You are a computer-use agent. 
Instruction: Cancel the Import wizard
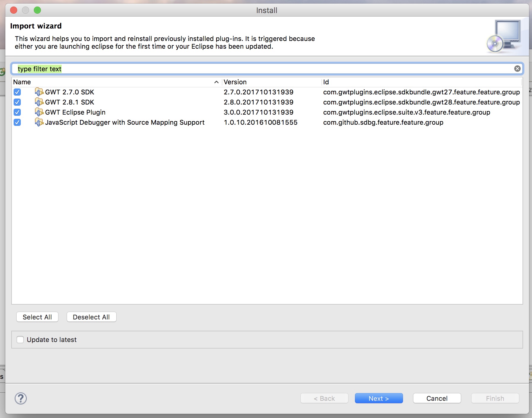(437, 398)
